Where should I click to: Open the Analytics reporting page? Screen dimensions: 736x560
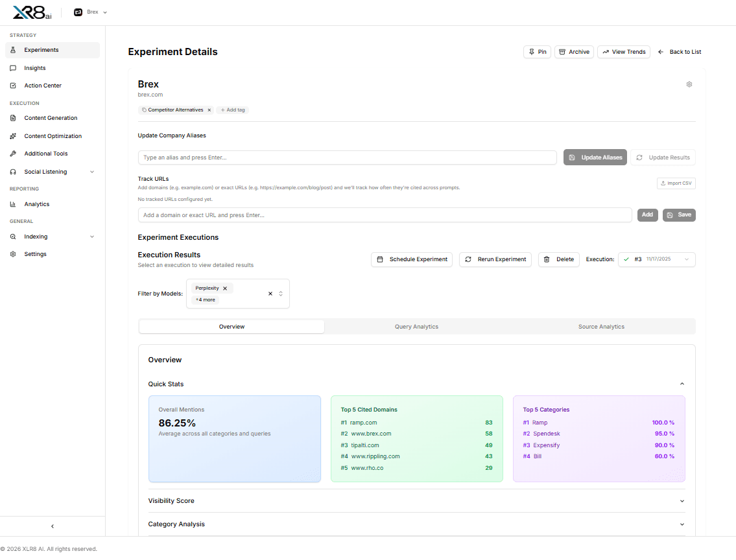tap(37, 204)
